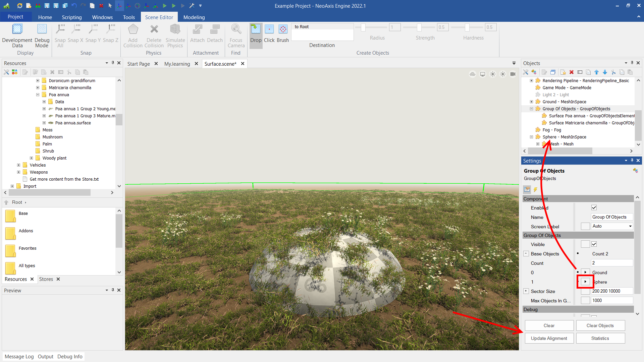Adjust the Radius slider handle
The height and width of the screenshot is (362, 644).
363,27
